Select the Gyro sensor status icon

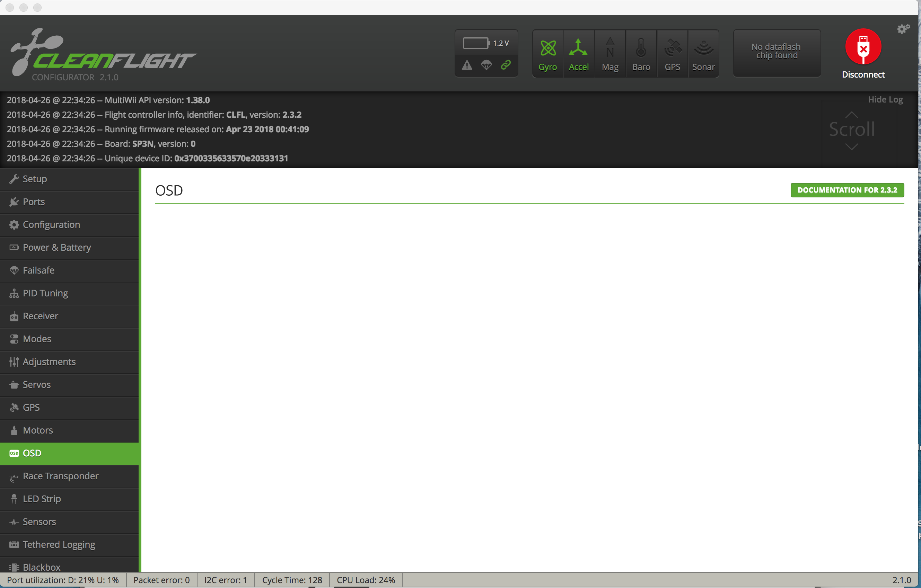(x=548, y=53)
